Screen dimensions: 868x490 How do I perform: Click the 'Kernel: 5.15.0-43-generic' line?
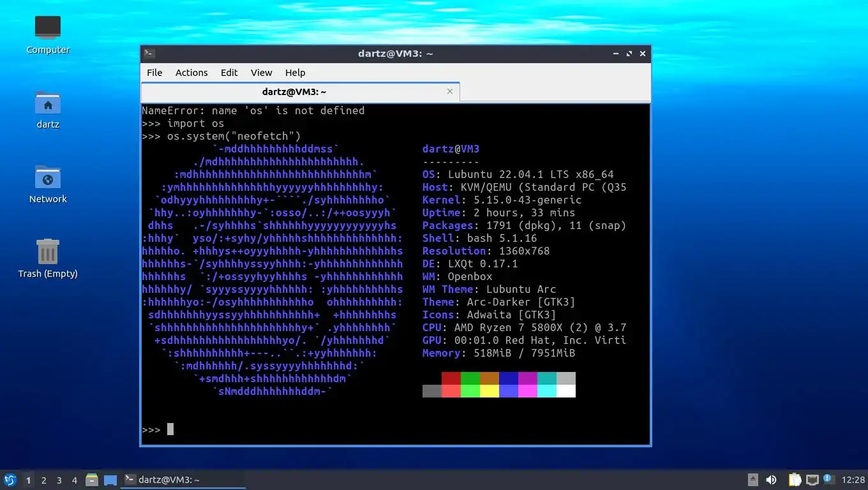(502, 200)
